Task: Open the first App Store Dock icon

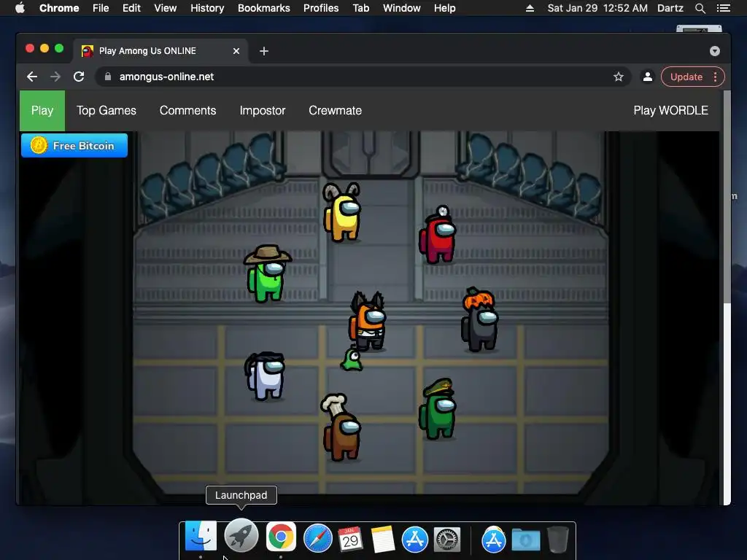Action: [x=415, y=540]
